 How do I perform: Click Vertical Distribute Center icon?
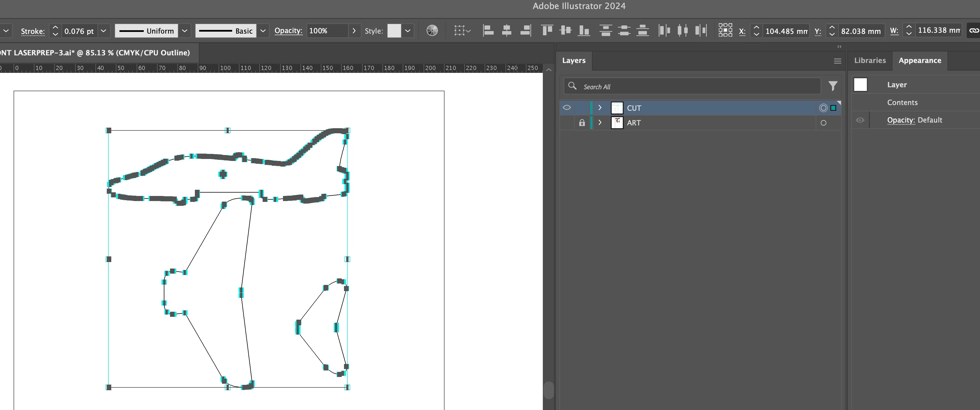click(624, 30)
